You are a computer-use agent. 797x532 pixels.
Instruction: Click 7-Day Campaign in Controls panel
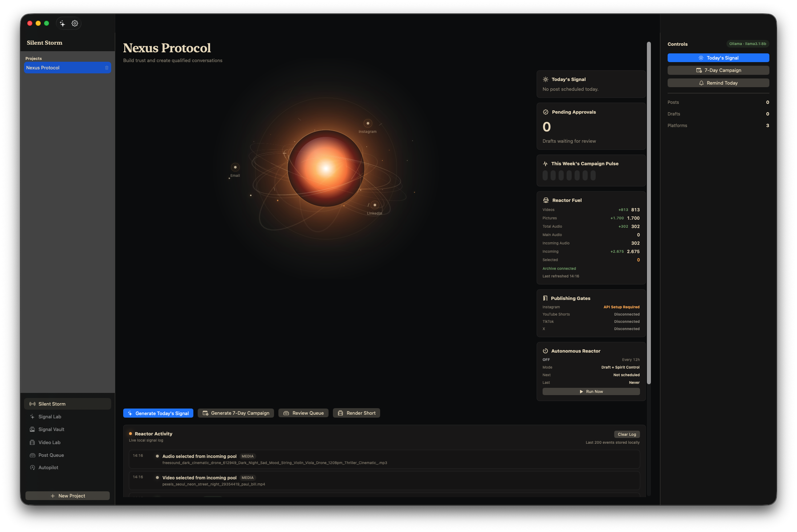click(718, 70)
